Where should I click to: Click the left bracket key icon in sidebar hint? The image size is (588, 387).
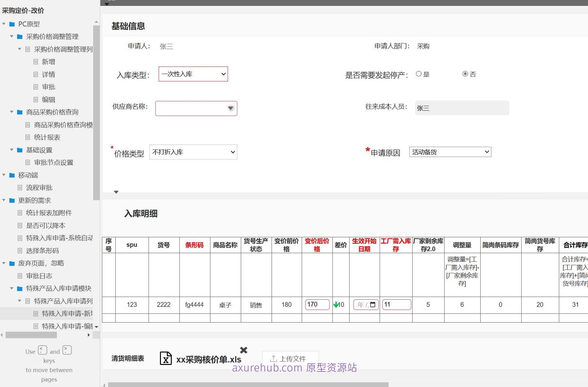point(42,350)
